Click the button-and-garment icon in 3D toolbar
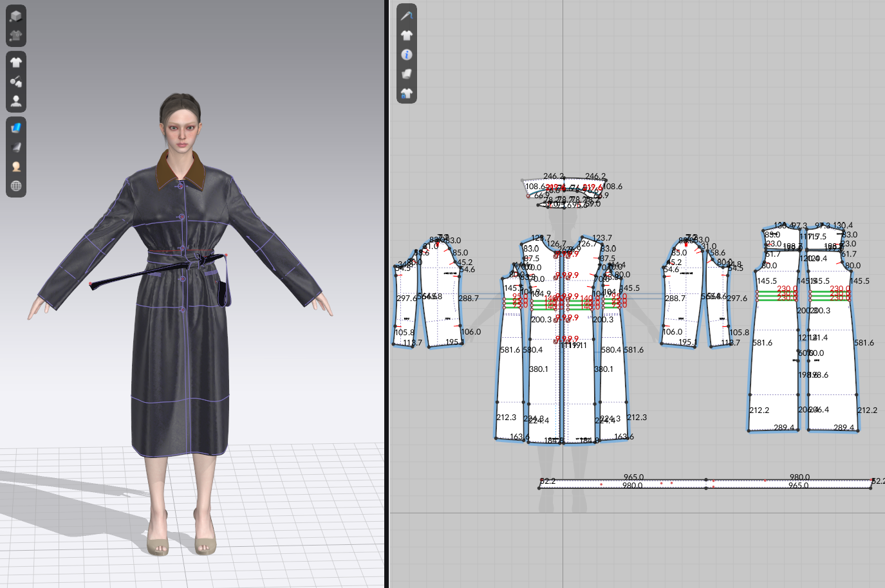The width and height of the screenshot is (885, 588). [x=16, y=82]
